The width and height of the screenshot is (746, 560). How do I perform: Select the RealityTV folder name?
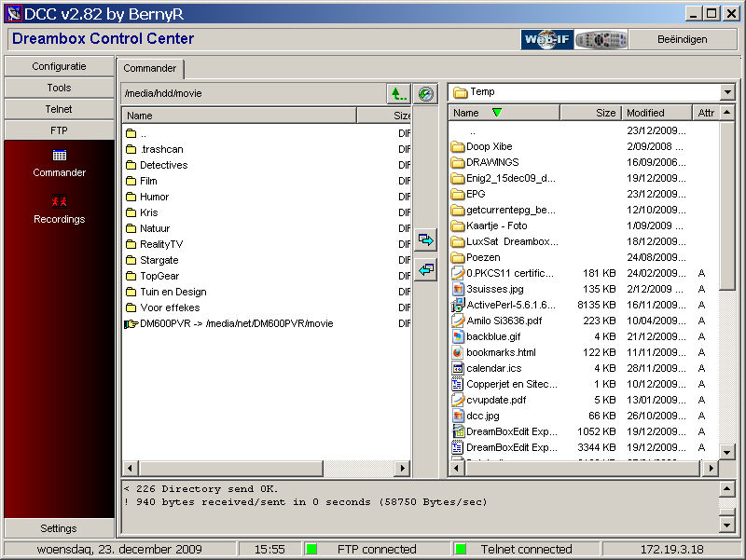pos(161,244)
